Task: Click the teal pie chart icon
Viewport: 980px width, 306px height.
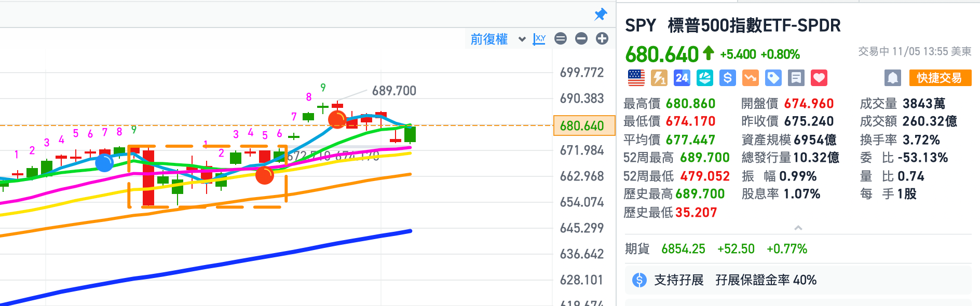Action: (x=705, y=78)
